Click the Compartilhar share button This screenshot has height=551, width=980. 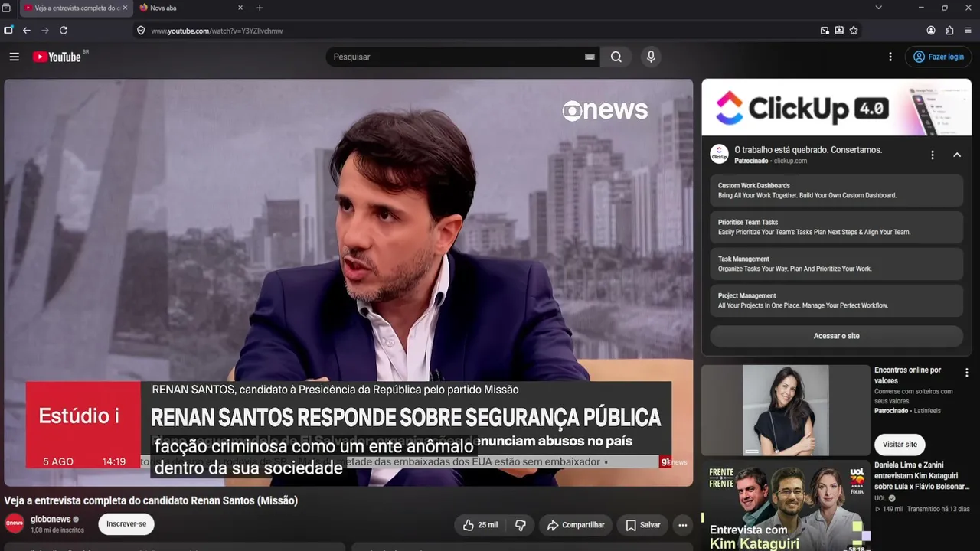point(576,525)
